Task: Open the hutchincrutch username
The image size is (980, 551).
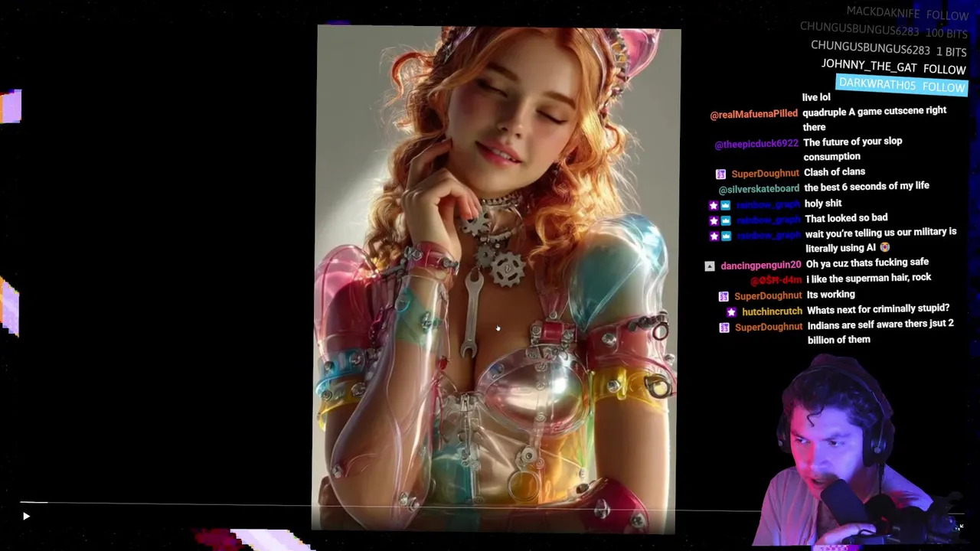Action: point(772,311)
